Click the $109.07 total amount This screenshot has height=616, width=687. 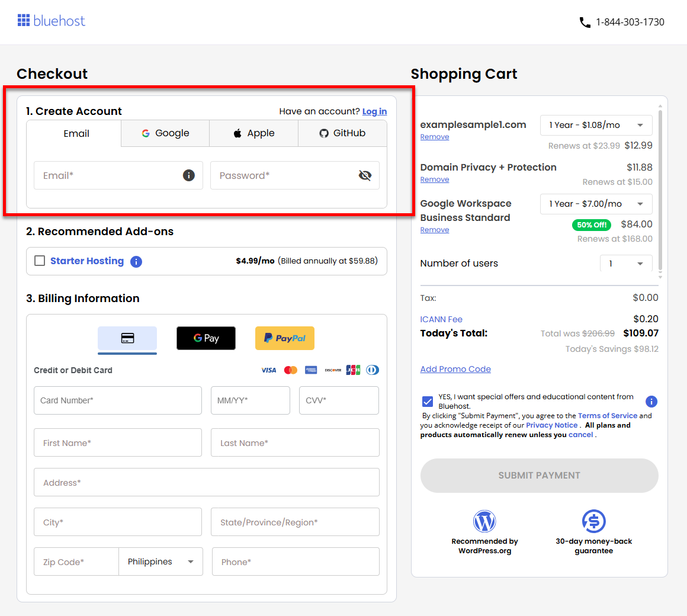coord(641,333)
